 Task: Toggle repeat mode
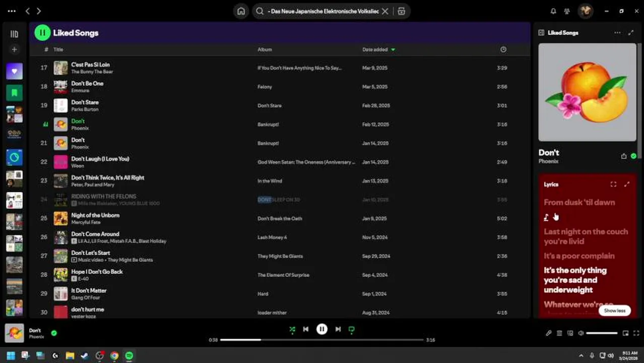(x=352, y=329)
